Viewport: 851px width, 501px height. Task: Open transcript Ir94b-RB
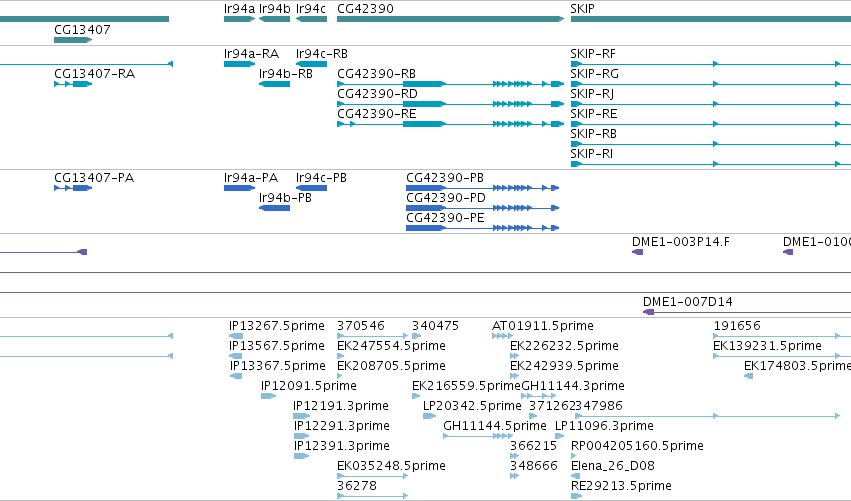pos(274,84)
